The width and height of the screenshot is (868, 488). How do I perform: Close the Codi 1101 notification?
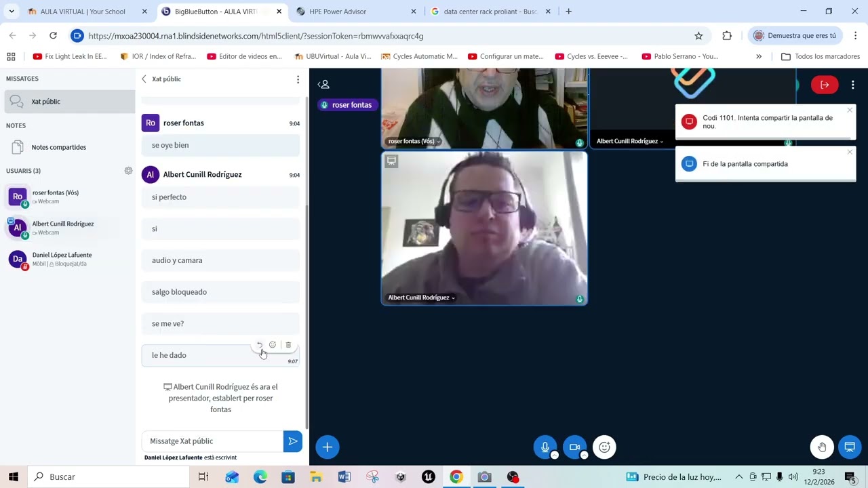tap(850, 110)
